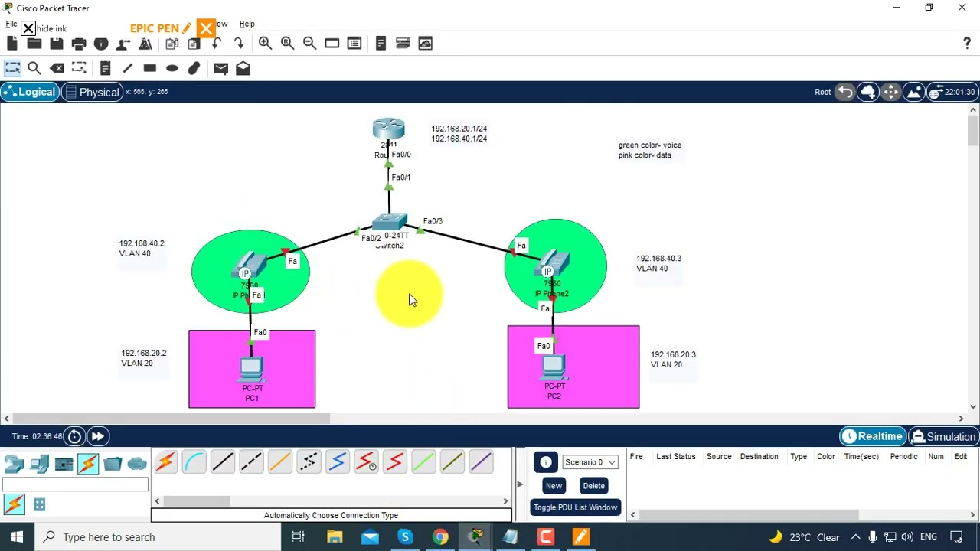Choose the Connections lightning category icon

click(88, 464)
